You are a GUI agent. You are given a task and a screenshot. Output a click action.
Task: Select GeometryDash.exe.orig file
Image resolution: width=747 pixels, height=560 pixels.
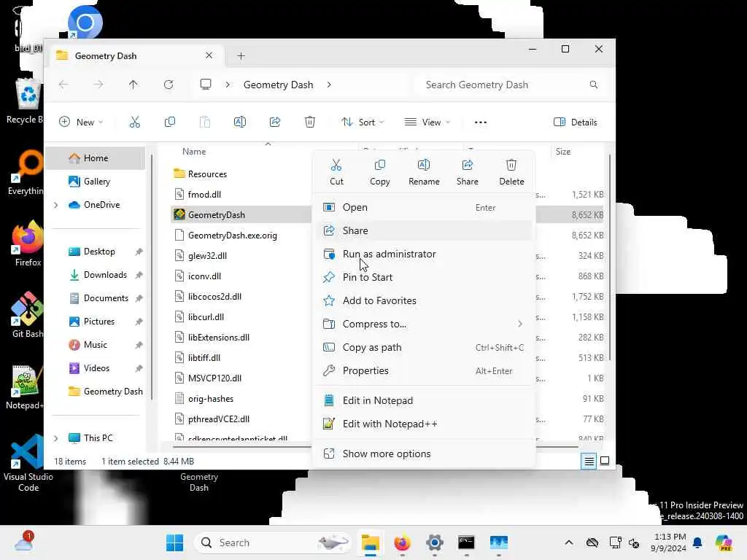(233, 236)
